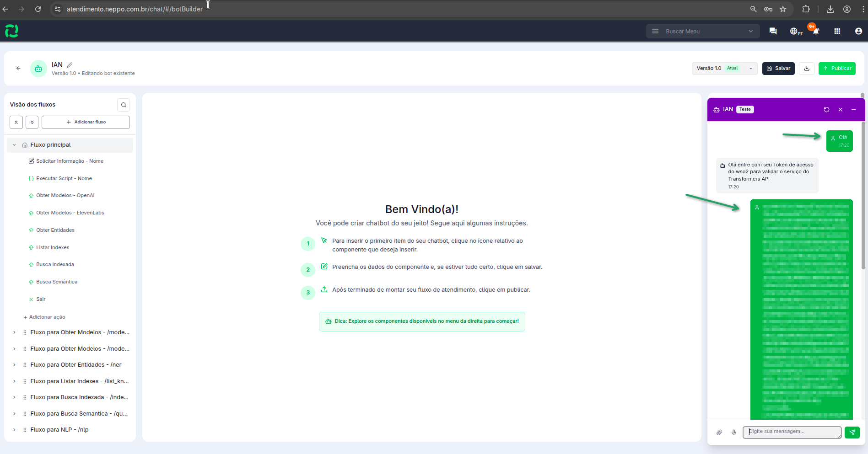Expand Fluxo para Busca Indexada flow
Screen dimensions: 868x454
click(x=14, y=397)
